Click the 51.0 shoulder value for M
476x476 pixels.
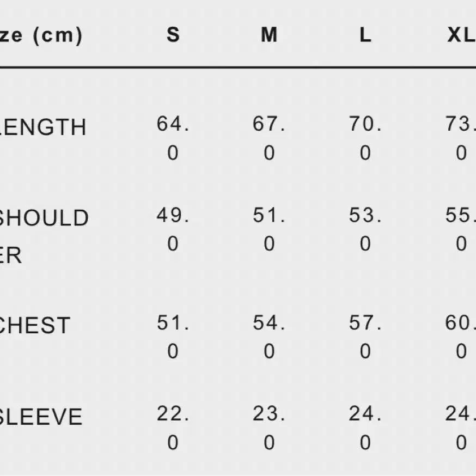click(269, 229)
